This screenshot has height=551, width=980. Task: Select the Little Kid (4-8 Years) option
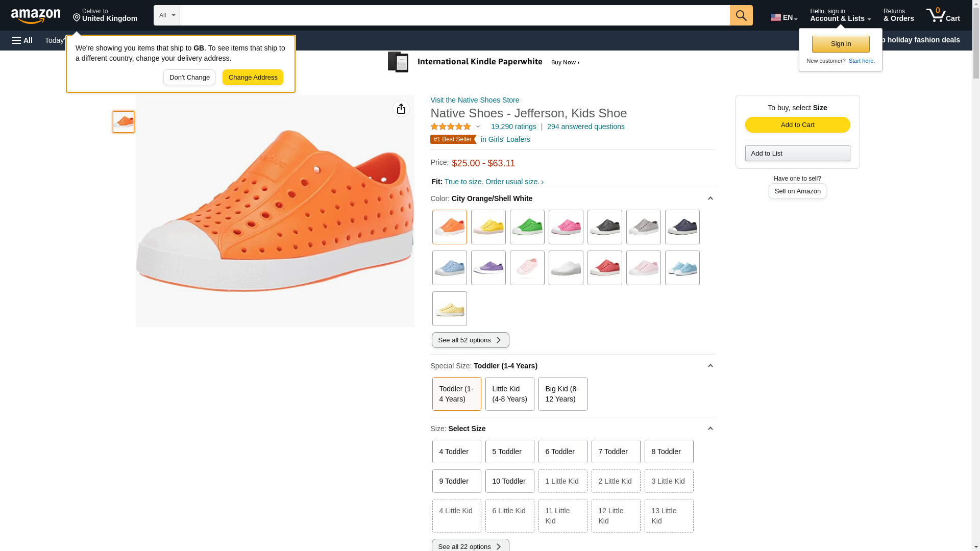point(509,394)
